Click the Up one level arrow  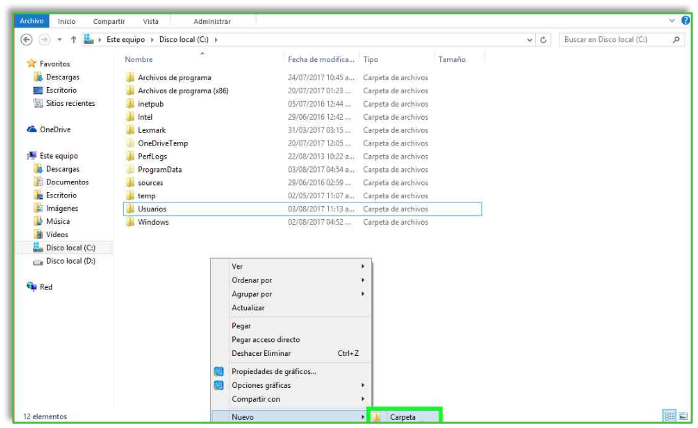point(73,40)
